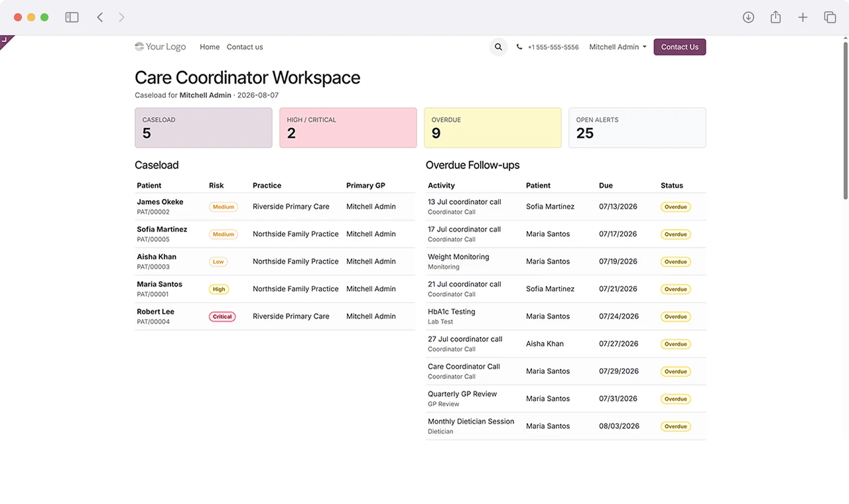Screen dimensions: 849x504
Task: Open the HbA1c Testing activity
Action: (x=451, y=312)
